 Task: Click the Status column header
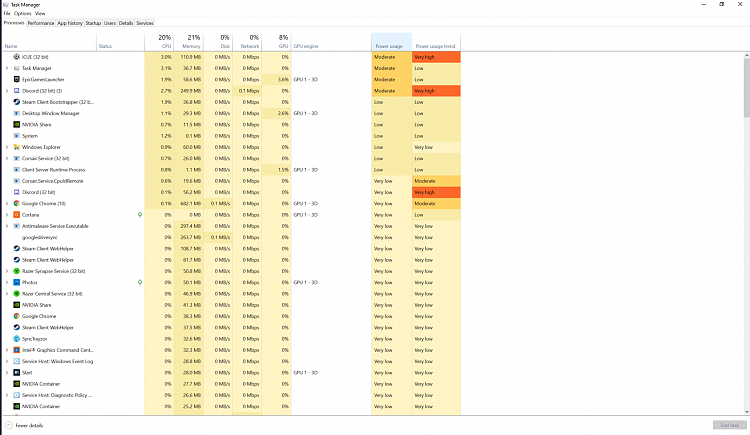click(121, 42)
